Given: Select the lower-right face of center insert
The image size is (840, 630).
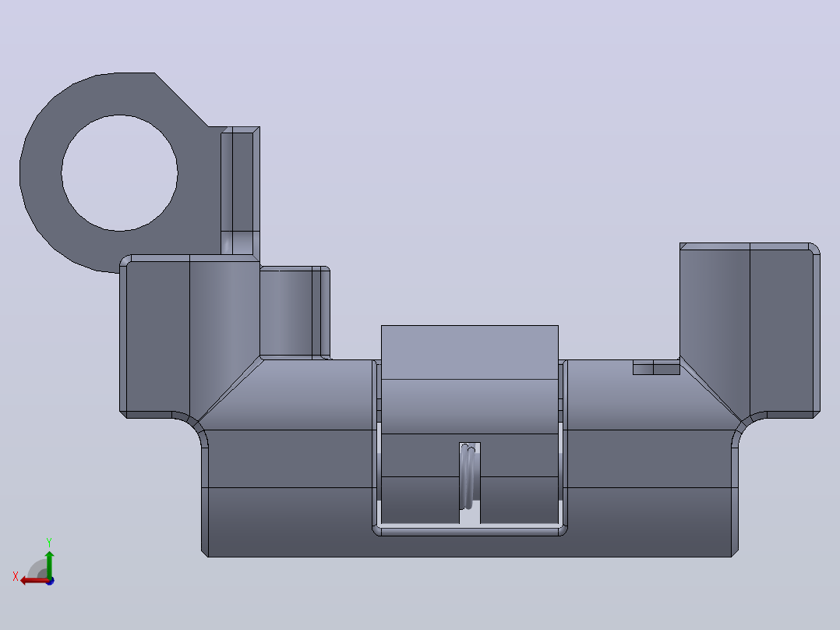Looking at the screenshot, I should pos(519,500).
